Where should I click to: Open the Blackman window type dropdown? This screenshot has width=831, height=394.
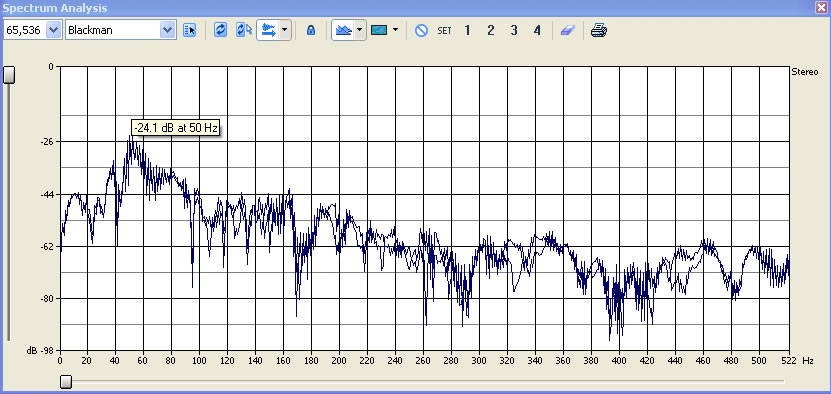tap(167, 30)
